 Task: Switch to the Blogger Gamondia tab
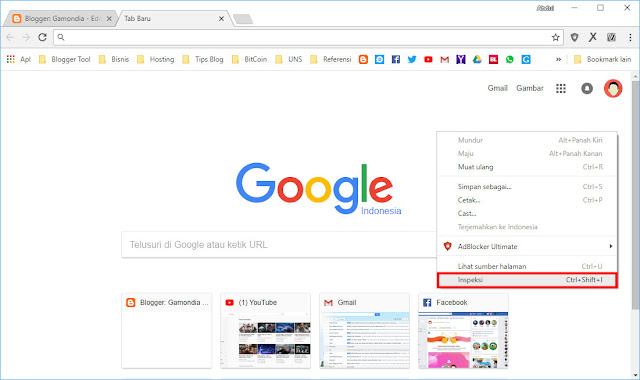pyautogui.click(x=60, y=18)
